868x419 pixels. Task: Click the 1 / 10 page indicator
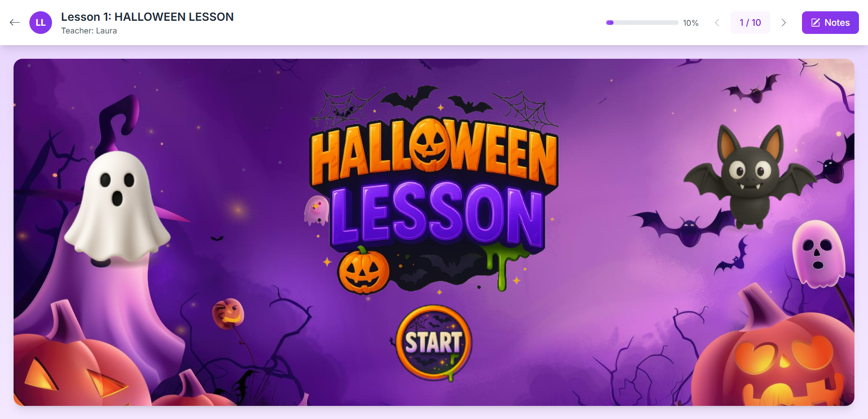click(x=750, y=23)
